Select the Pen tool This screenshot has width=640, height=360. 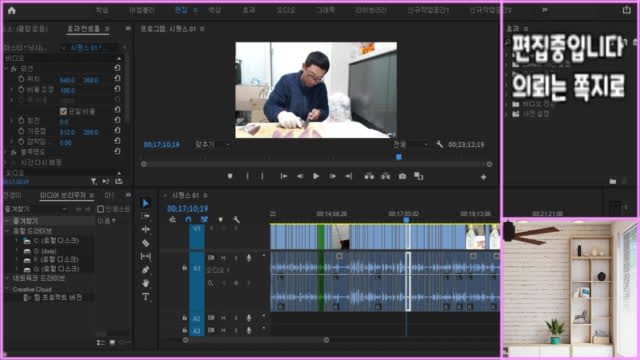point(146,270)
